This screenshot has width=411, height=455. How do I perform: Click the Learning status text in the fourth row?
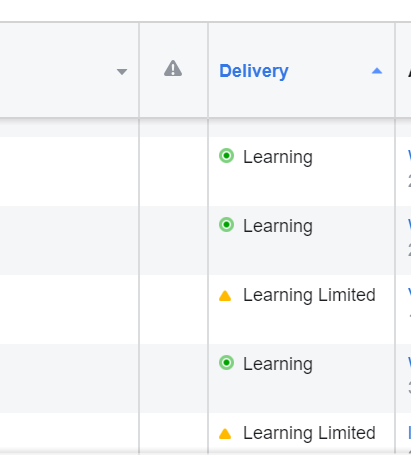pyautogui.click(x=278, y=364)
